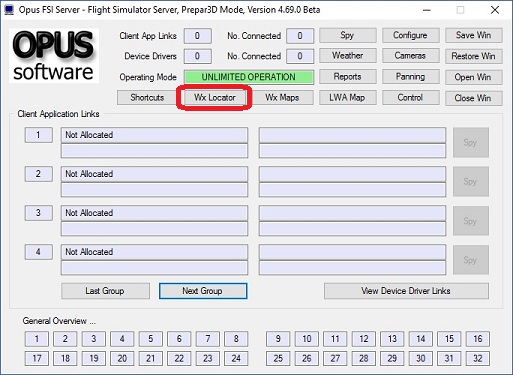Click the Next Group button
This screenshot has width=513, height=375.
203,291
